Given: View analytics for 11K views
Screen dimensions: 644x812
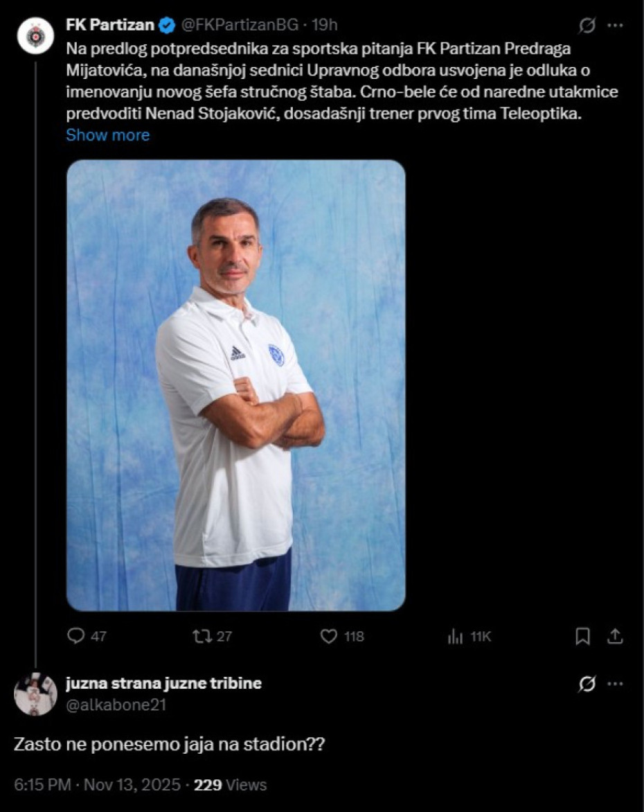Looking at the screenshot, I should coord(469,637).
